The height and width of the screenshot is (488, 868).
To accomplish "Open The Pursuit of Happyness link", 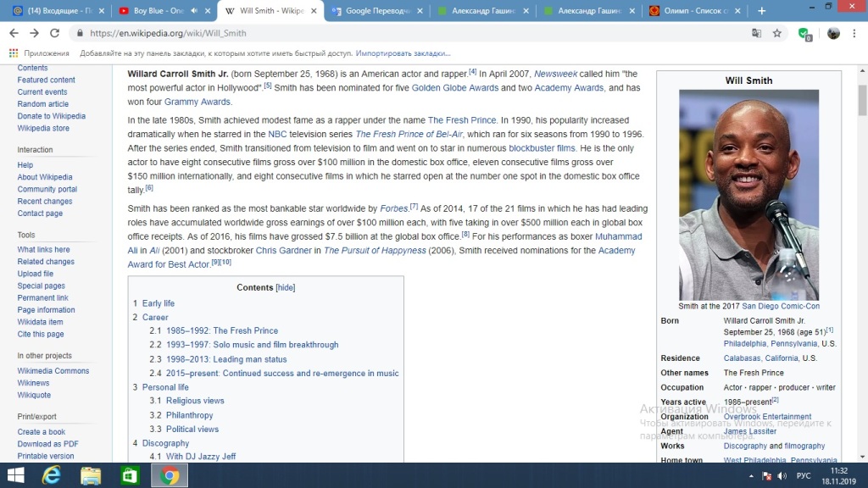I will click(x=375, y=250).
